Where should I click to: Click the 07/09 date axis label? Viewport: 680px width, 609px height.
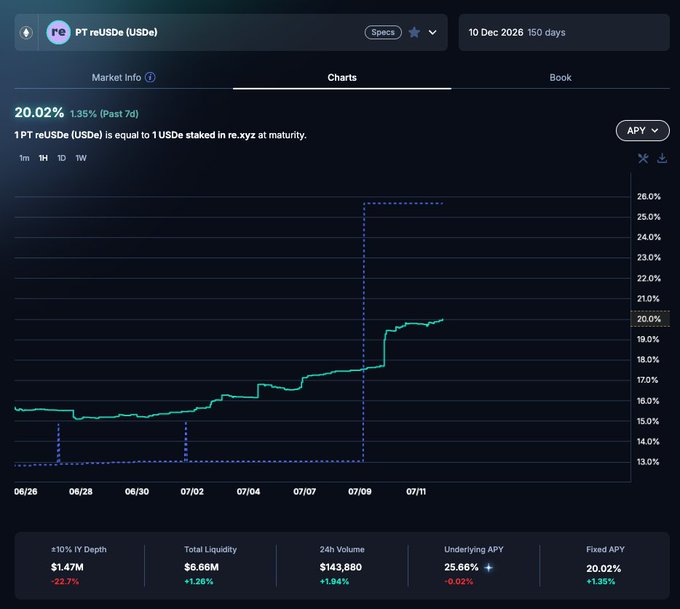tap(360, 491)
